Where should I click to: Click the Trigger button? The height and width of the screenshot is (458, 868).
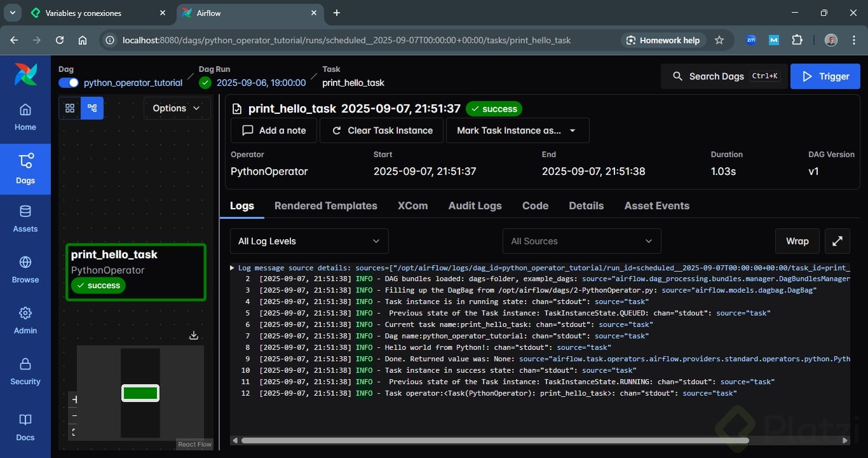(x=825, y=76)
